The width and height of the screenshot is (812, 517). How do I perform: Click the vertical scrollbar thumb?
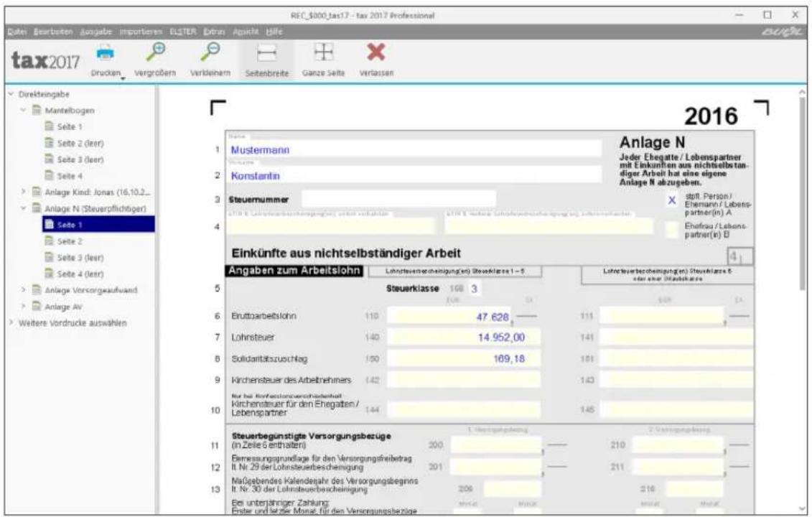click(803, 195)
